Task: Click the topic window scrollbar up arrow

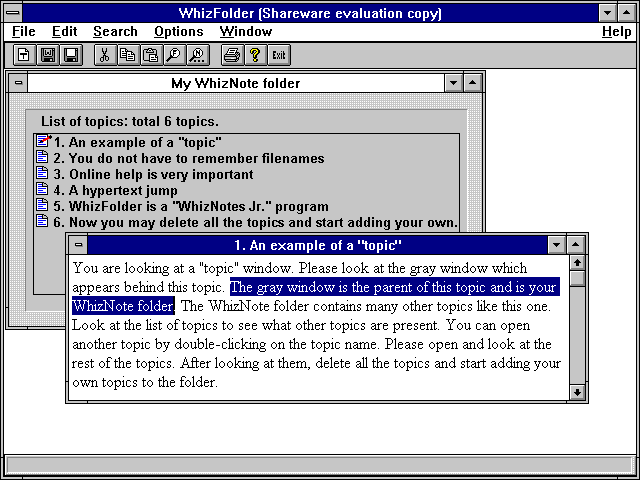Action: 577,264
